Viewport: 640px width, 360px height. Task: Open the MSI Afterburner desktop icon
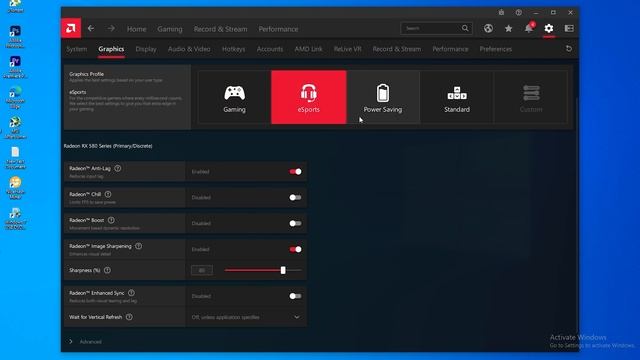click(15, 128)
